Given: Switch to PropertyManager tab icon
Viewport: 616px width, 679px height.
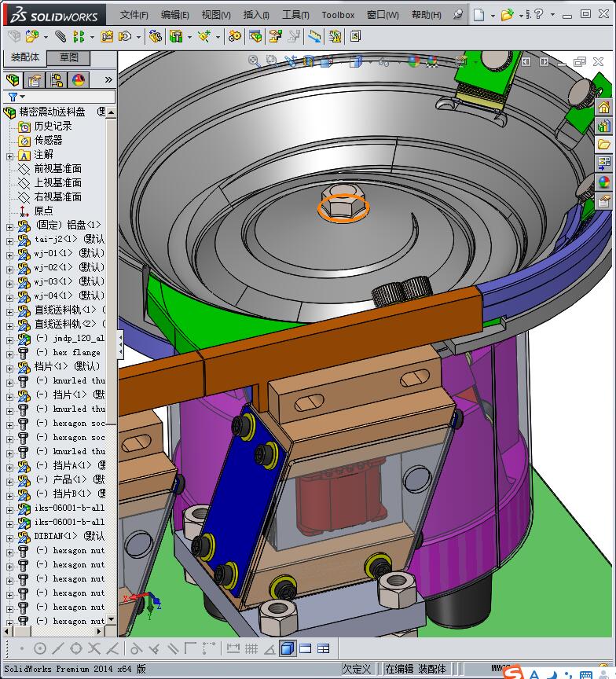Looking at the screenshot, I should click(35, 80).
